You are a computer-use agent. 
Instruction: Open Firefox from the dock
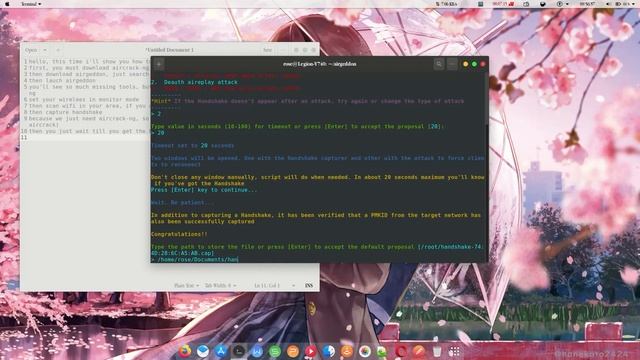click(184, 351)
